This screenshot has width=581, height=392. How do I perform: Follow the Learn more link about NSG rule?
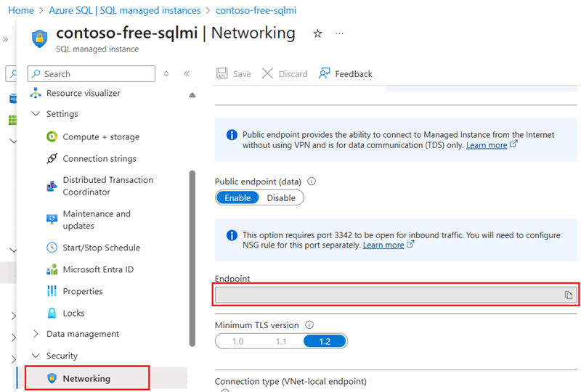[x=383, y=245]
